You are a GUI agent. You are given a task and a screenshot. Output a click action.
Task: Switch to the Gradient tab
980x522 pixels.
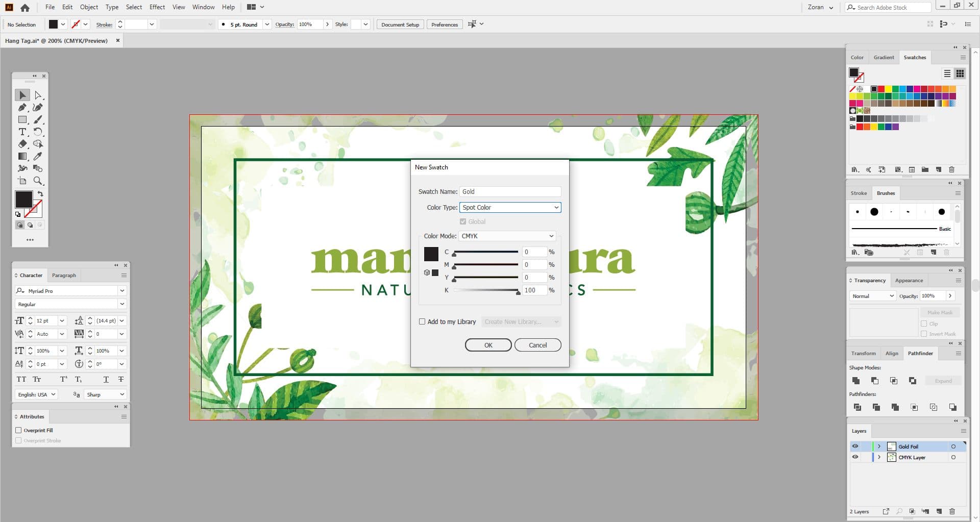[884, 57]
